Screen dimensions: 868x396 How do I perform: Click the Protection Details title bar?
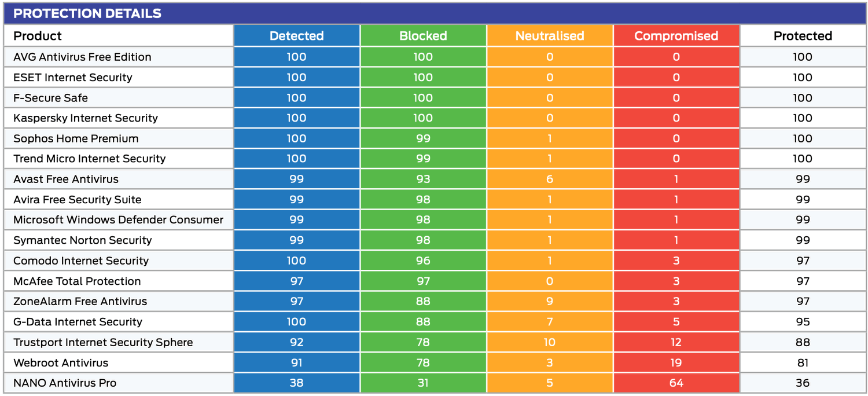coord(87,13)
